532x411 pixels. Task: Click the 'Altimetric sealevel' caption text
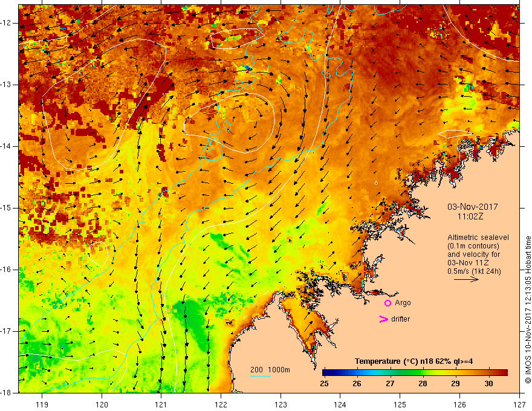[x=478, y=238]
